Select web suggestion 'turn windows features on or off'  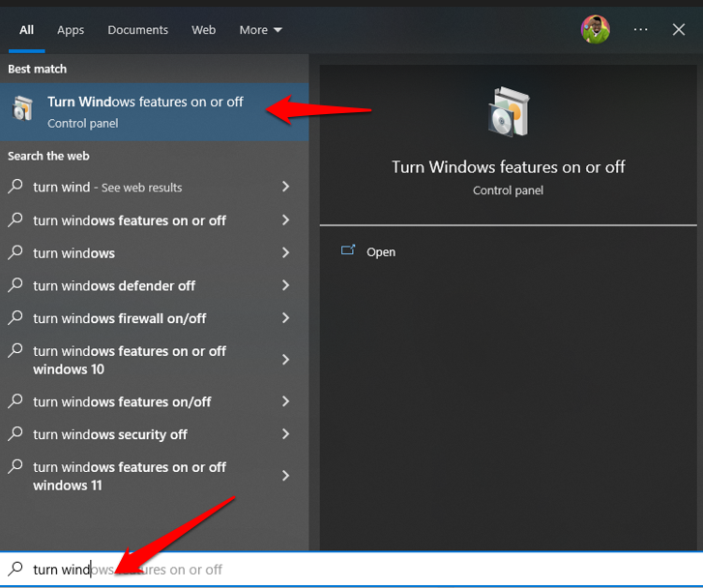click(x=154, y=220)
